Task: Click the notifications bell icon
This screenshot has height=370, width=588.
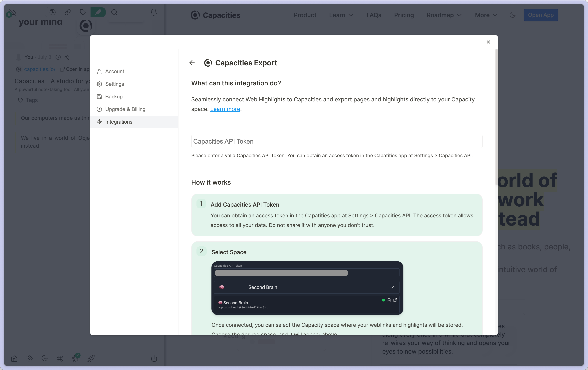Action: coord(153,12)
